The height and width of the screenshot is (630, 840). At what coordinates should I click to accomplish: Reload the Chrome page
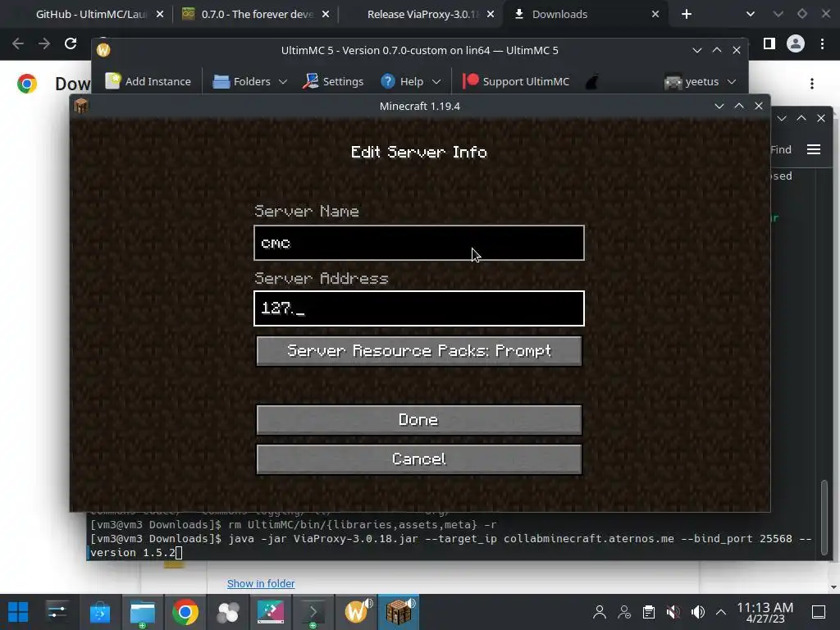71,43
